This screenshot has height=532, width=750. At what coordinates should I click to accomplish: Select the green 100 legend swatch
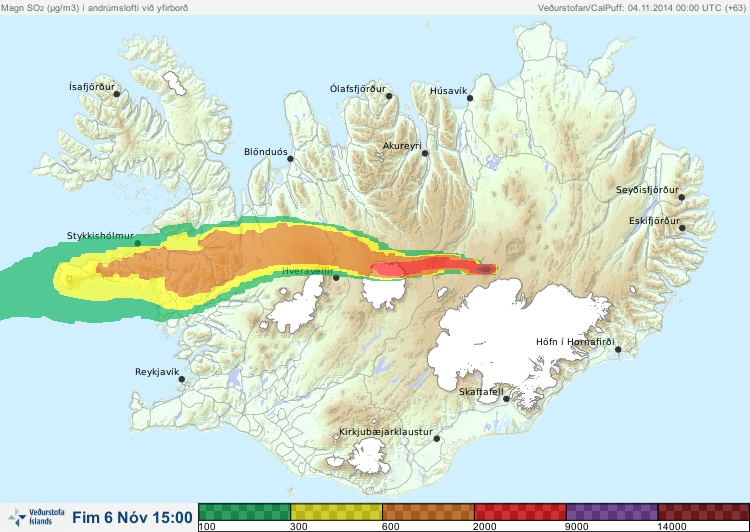[x=244, y=512]
